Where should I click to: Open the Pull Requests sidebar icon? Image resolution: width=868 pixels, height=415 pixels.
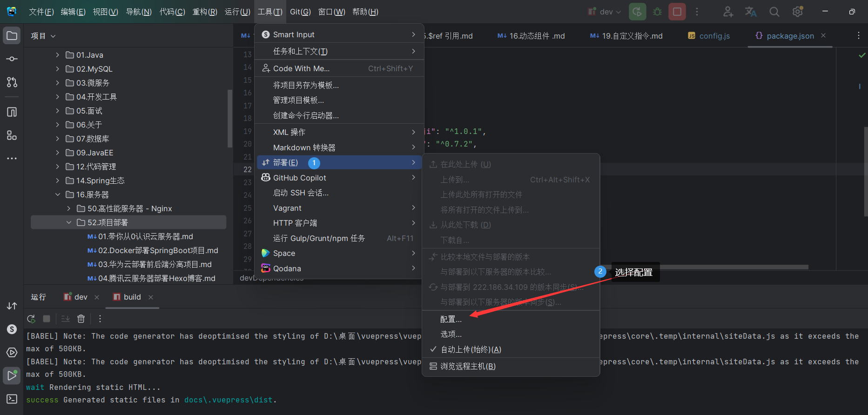pyautogui.click(x=12, y=82)
